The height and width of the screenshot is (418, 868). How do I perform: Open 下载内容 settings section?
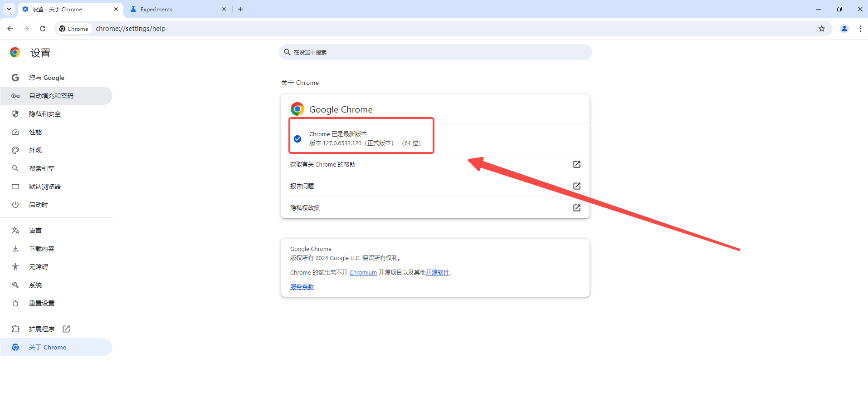[56, 249]
